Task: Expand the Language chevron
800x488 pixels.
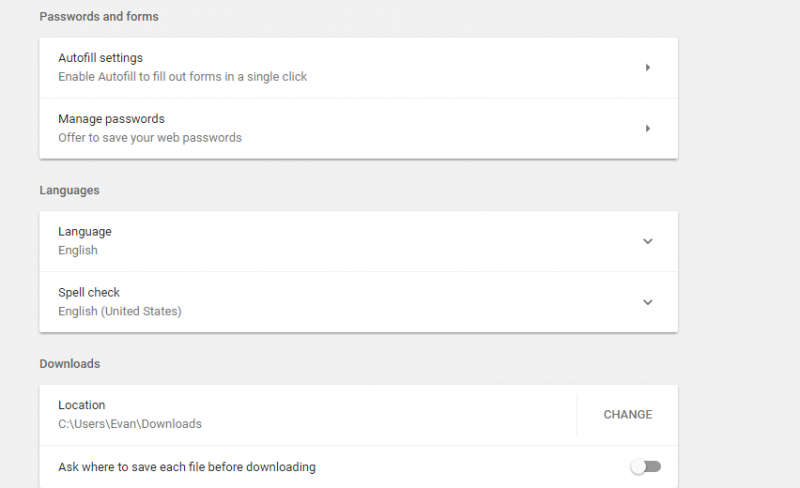Action: (x=648, y=241)
